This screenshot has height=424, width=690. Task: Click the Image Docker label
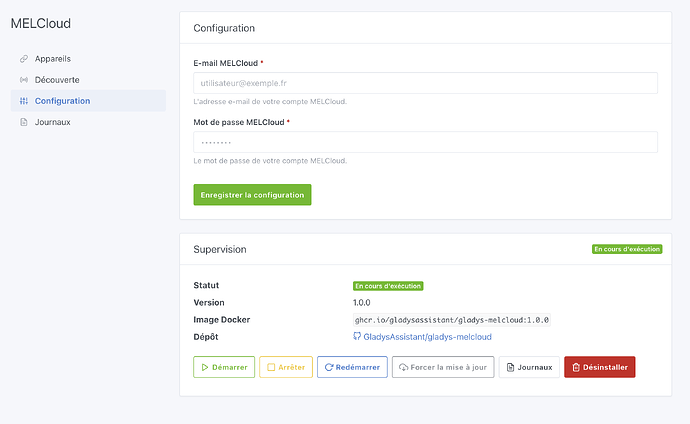222,320
